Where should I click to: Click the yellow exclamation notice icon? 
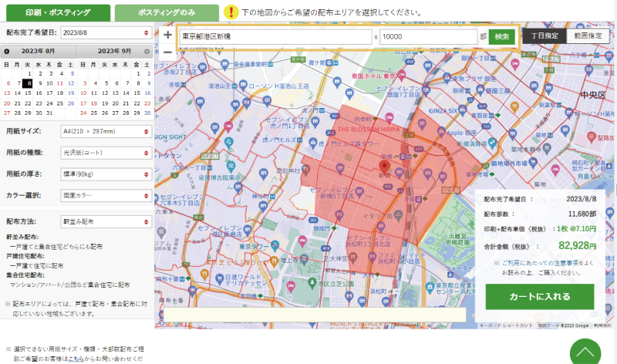(231, 12)
